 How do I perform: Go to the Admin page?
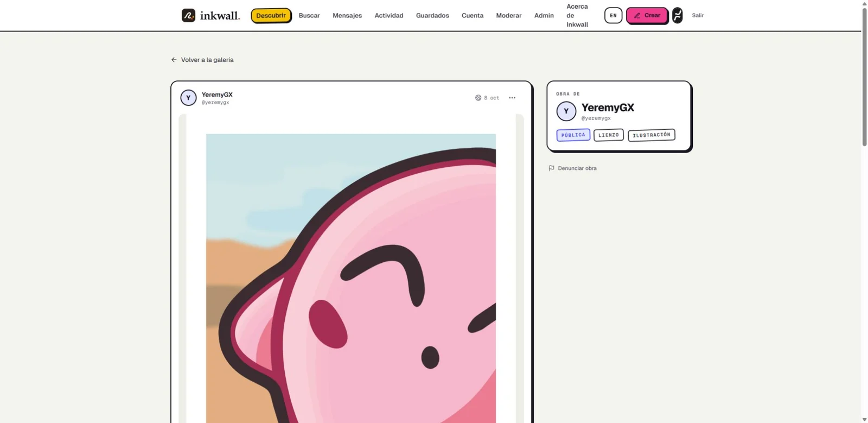coord(544,15)
